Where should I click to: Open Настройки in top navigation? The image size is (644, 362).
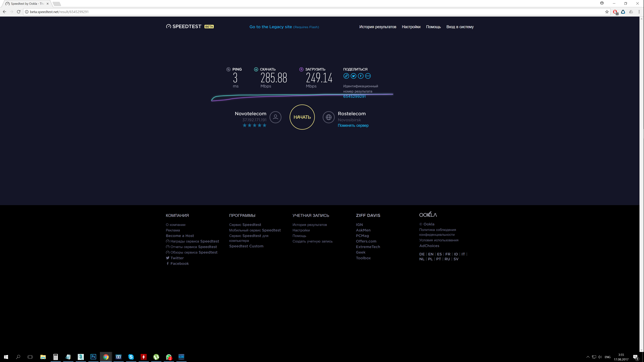pos(411,27)
